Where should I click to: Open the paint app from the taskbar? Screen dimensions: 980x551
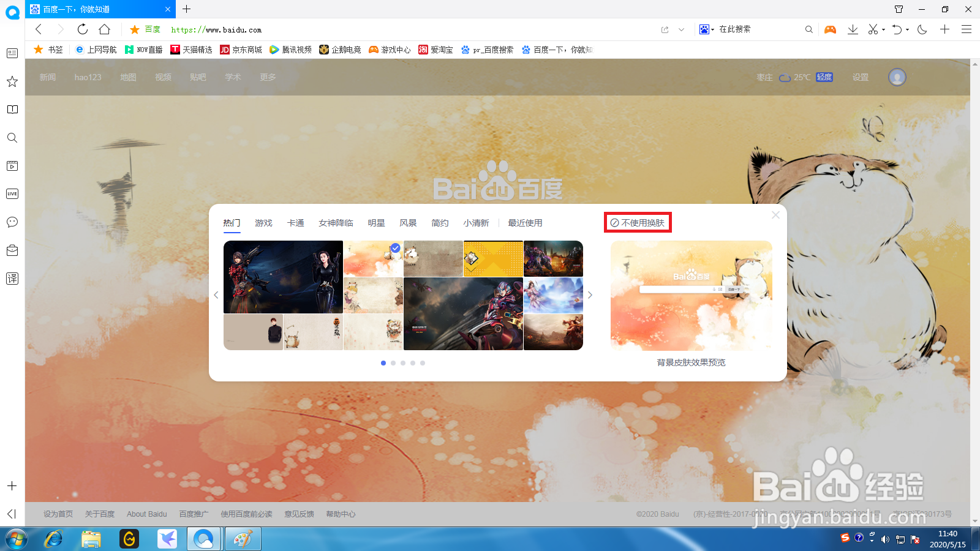(x=243, y=539)
